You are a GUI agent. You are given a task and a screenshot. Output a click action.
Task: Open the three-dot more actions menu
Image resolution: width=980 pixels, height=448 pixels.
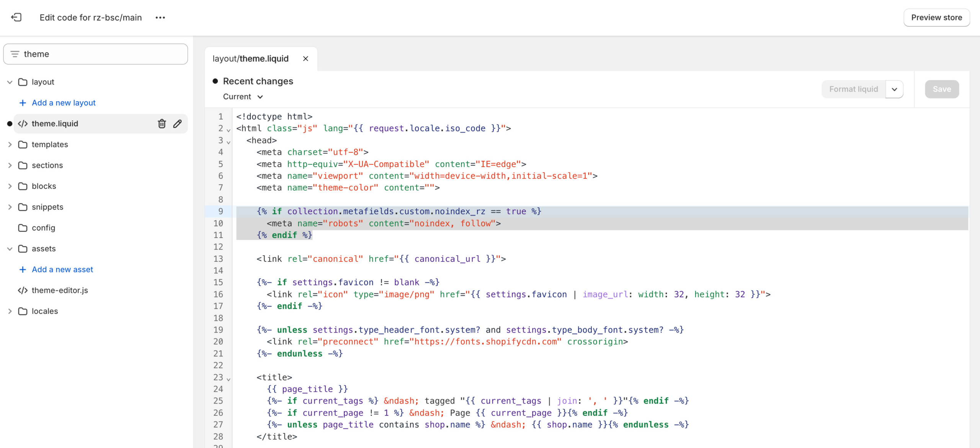160,18
